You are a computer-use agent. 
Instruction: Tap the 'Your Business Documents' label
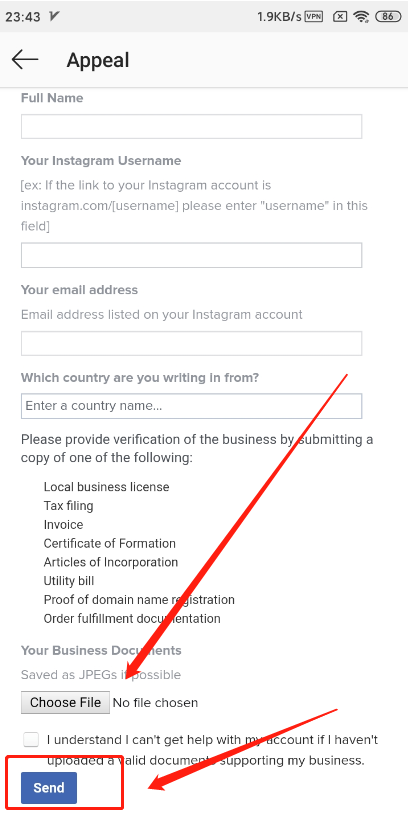point(101,650)
